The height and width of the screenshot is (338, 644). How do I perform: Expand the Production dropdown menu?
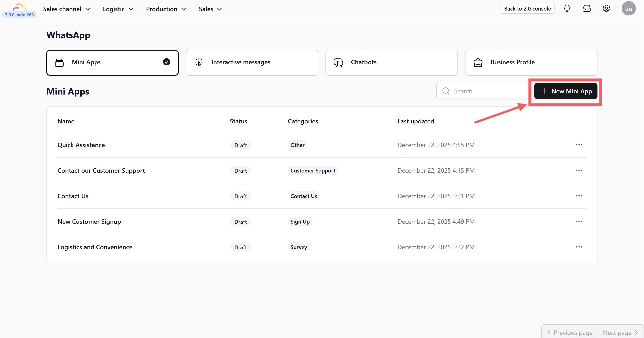166,9
